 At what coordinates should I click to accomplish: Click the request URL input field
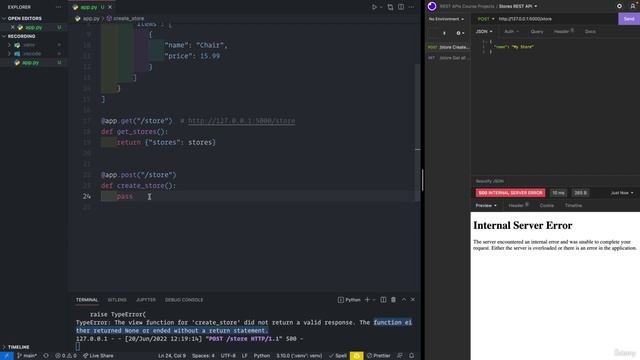(x=557, y=19)
